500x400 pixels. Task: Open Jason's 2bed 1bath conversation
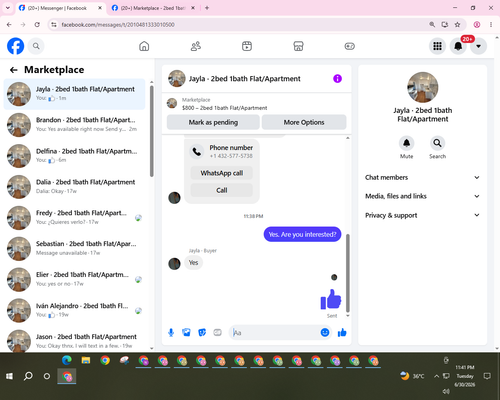[75, 340]
